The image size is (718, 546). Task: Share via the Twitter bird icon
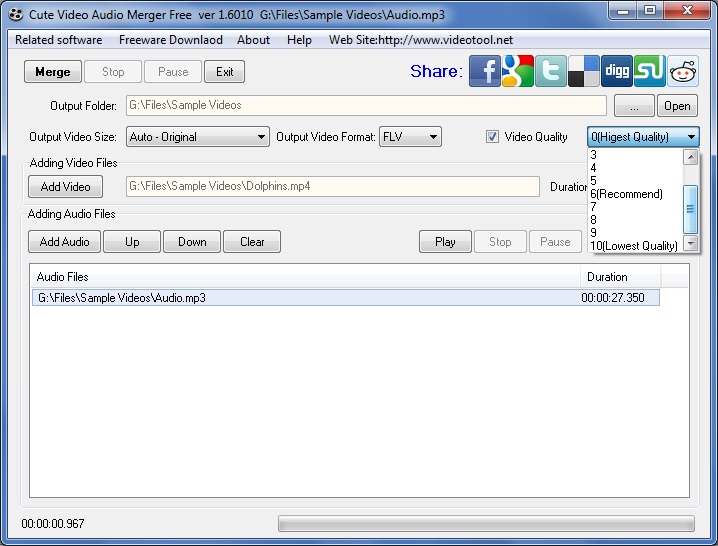pos(551,71)
